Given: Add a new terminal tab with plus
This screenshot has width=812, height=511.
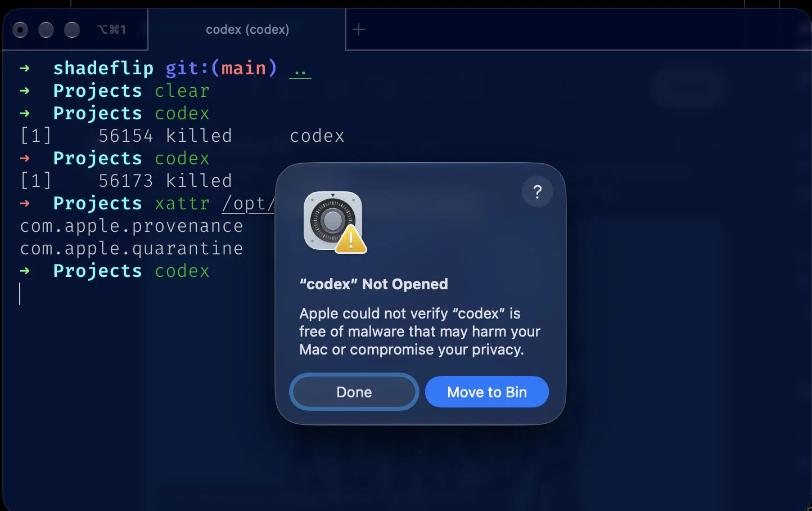Looking at the screenshot, I should 359,29.
